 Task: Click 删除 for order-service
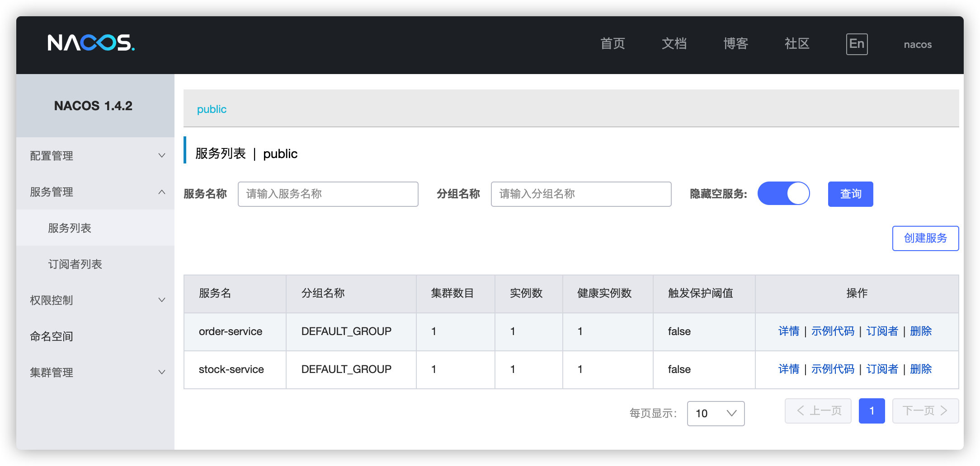point(921,331)
